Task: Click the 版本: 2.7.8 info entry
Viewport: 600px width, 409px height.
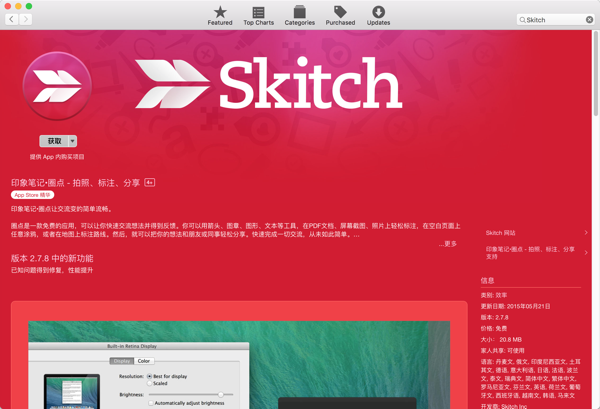Action: 494,318
